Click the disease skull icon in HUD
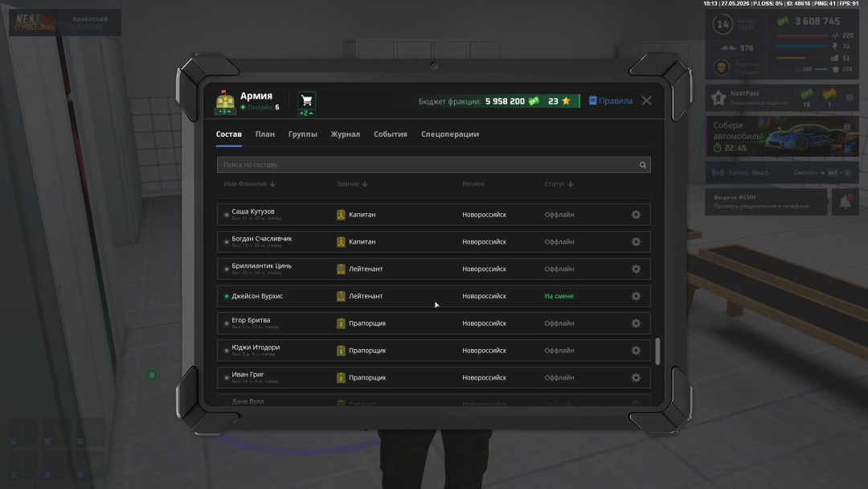Screen dimensions: 868x489 721,68
